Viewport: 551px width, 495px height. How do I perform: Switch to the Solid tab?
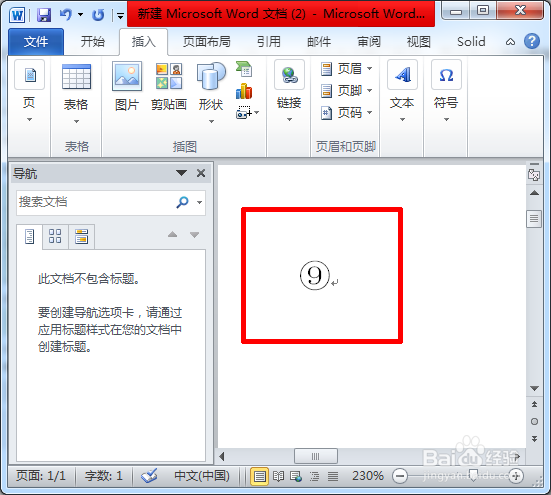pyautogui.click(x=471, y=41)
